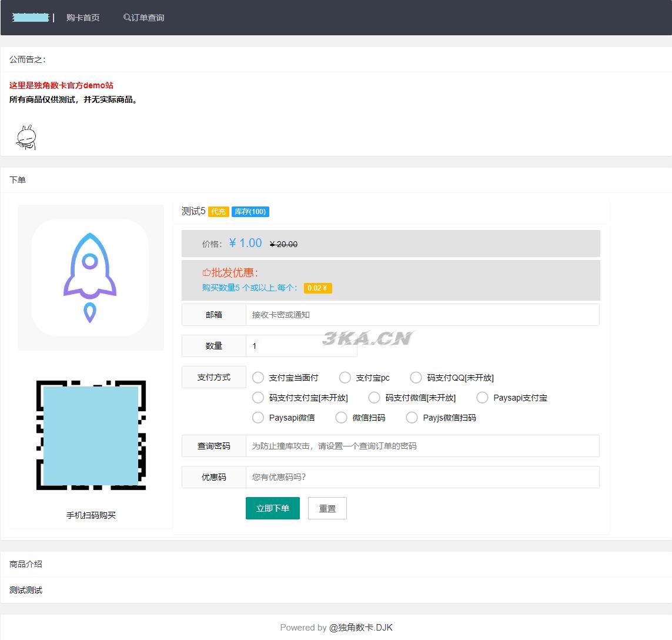672x640 pixels.
Task: Choose Payjs微信扫码 payment option
Action: coord(412,418)
